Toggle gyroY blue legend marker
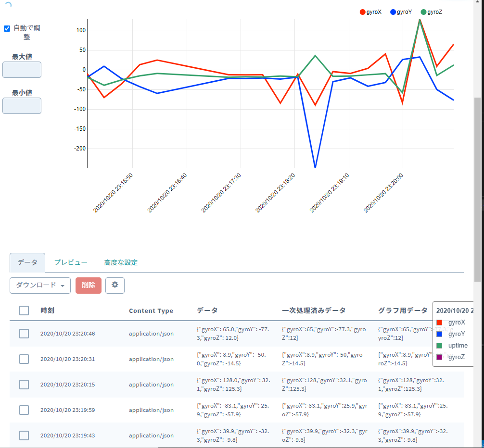This screenshot has height=448, width=484. pos(393,12)
